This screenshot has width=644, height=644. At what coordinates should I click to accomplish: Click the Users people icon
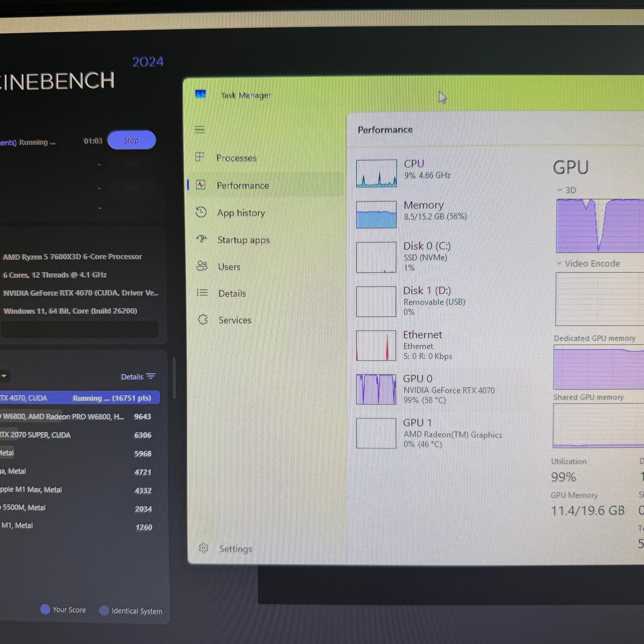coord(202,266)
